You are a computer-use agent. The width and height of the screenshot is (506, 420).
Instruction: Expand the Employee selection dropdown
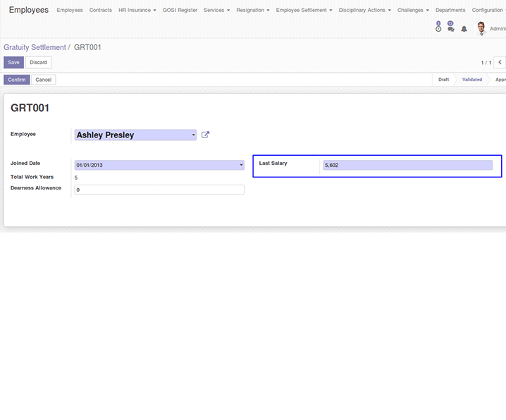(x=193, y=135)
